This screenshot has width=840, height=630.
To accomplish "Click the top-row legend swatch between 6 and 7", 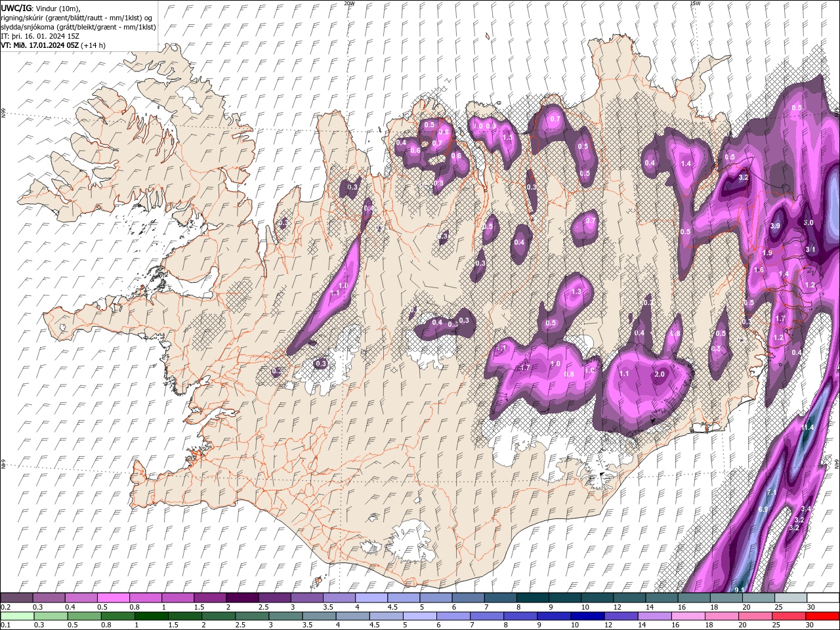I will click(467, 598).
